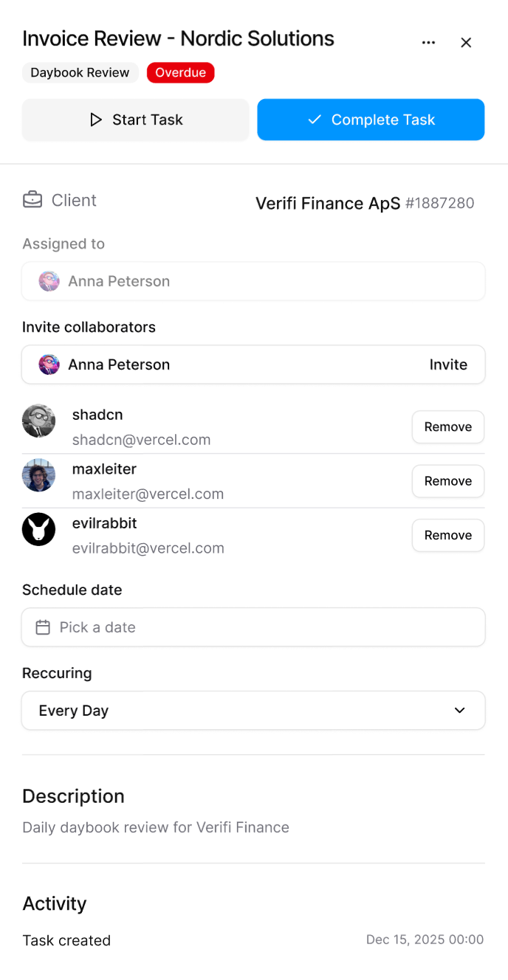Click maxleiter's avatar picture

point(38,475)
